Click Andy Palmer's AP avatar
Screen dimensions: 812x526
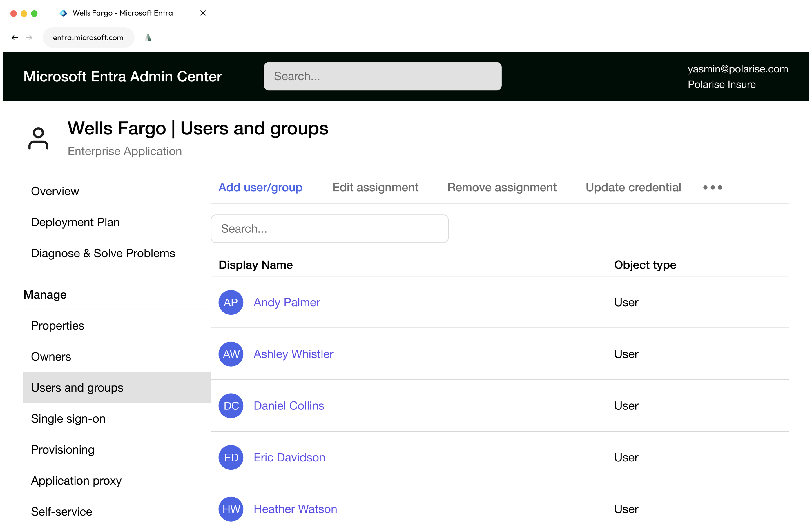coord(231,302)
